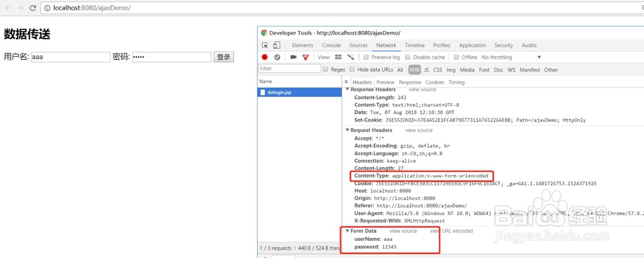Screen dimensions: 644x258
Task: Collapse the Request Headers section
Action: coord(347,130)
